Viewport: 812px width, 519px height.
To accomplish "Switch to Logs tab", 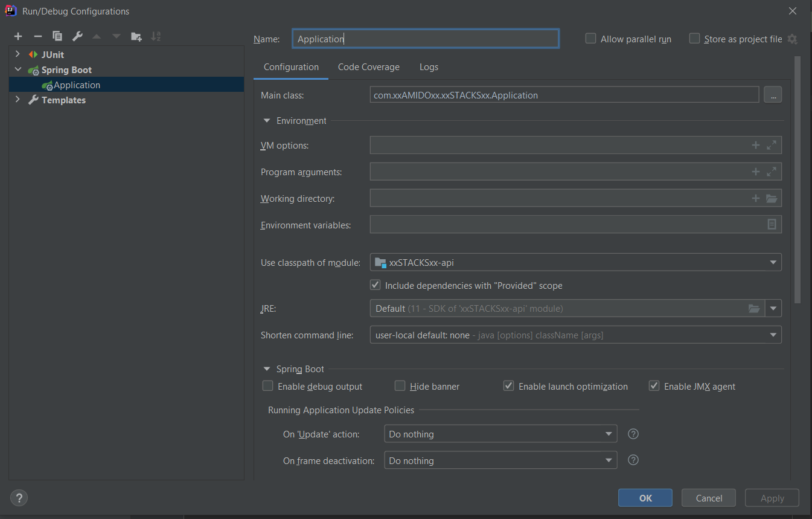I will tap(429, 67).
